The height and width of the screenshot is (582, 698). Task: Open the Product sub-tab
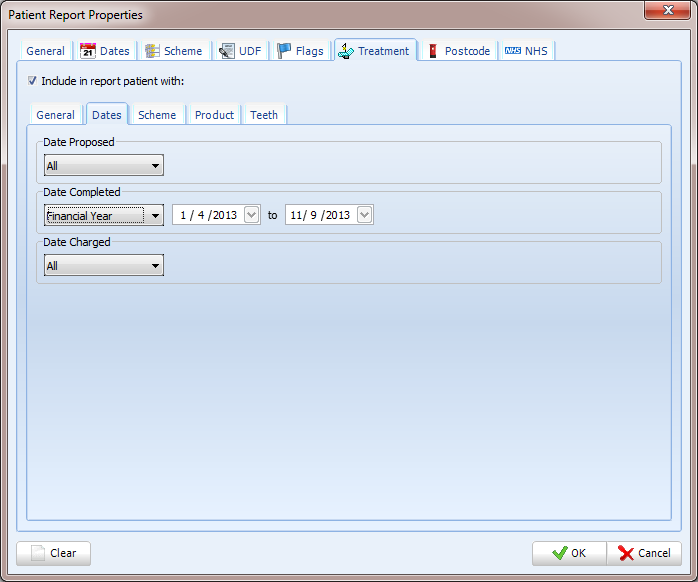(215, 115)
